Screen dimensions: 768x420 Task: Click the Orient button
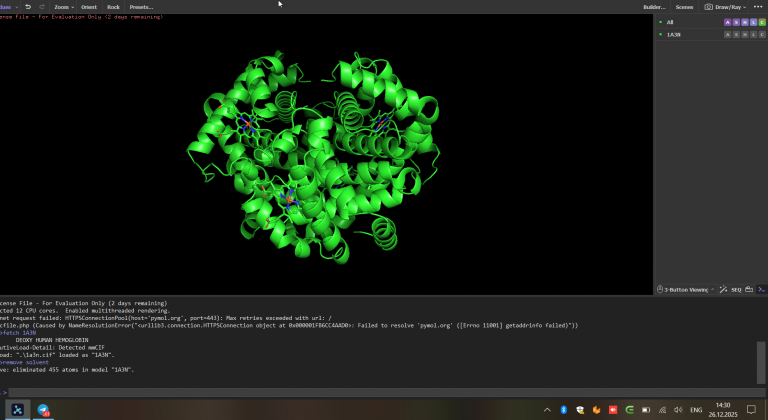click(x=89, y=7)
